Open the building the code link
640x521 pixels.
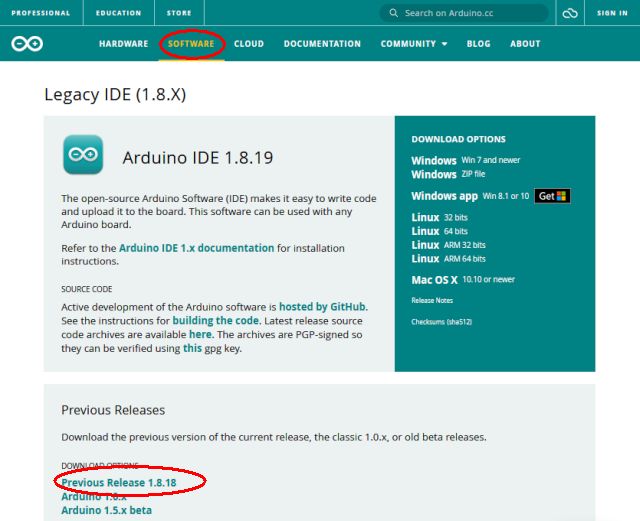tap(216, 321)
